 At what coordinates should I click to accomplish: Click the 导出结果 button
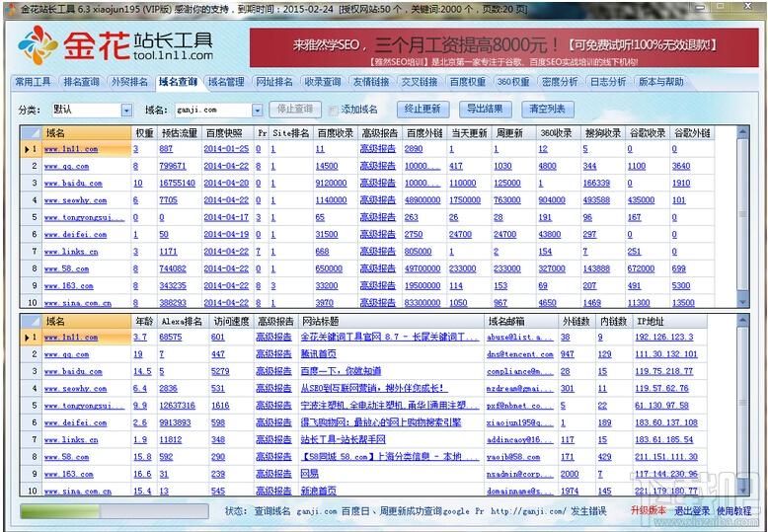485,110
